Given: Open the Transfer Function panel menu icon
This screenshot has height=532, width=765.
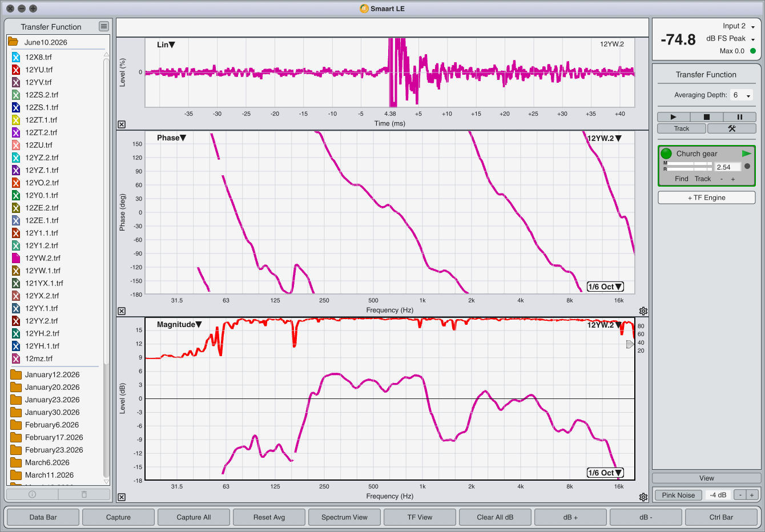Looking at the screenshot, I should pyautogui.click(x=103, y=26).
